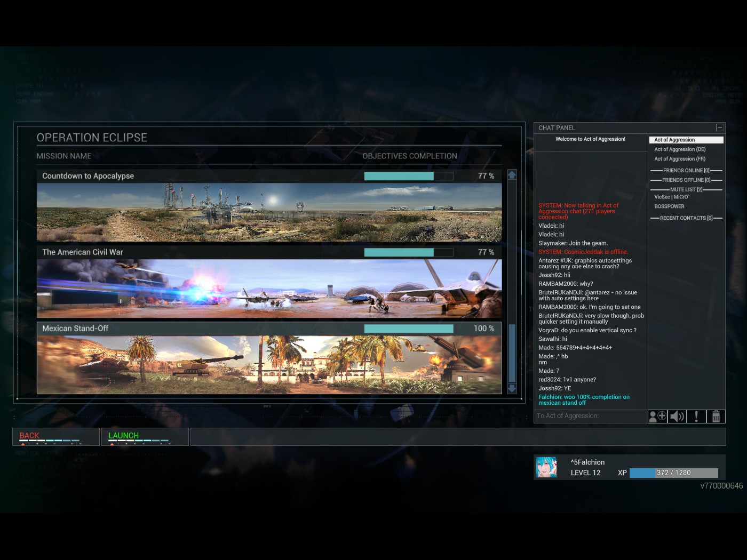Click Countdown to Apocalypse completion progress bar
Image resolution: width=747 pixels, height=560 pixels.
tap(409, 176)
